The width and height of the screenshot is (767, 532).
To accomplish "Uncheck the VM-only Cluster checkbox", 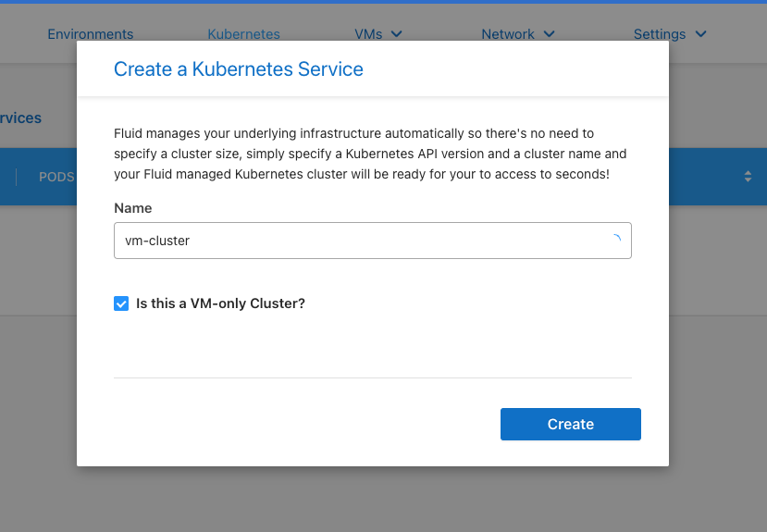I will [x=121, y=303].
